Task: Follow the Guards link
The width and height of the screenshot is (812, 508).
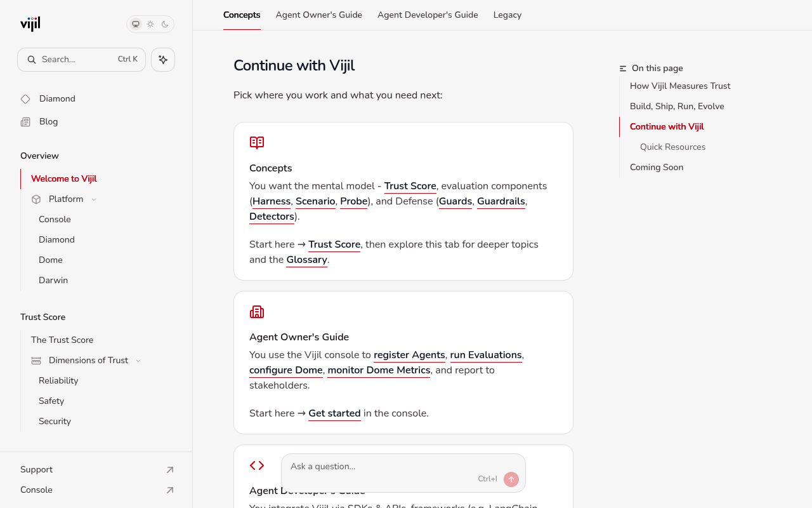Action: pos(455,201)
